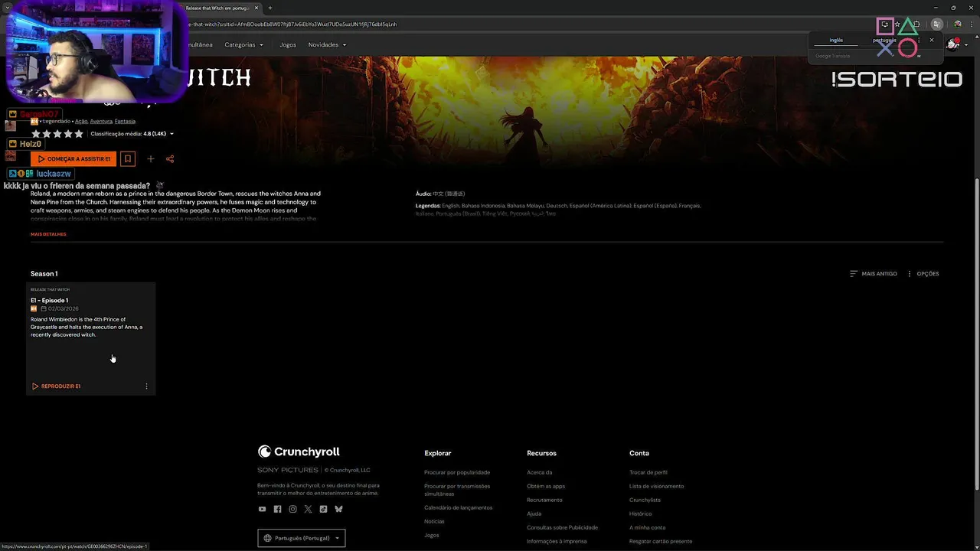Add series to watchlist with bookmark icon
This screenshot has height=551, width=980.
pyautogui.click(x=128, y=159)
